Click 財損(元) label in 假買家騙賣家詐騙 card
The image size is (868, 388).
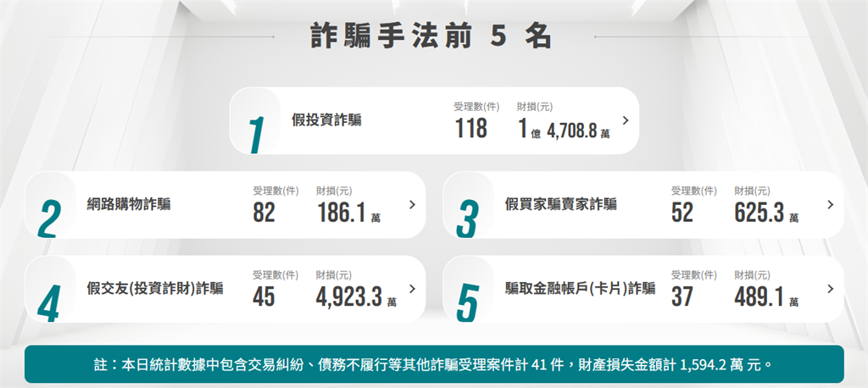tap(753, 191)
